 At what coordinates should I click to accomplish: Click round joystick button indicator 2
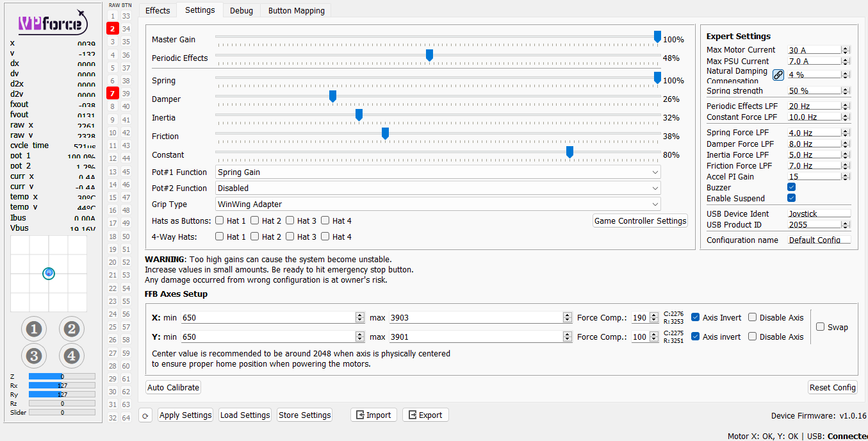[x=72, y=329]
